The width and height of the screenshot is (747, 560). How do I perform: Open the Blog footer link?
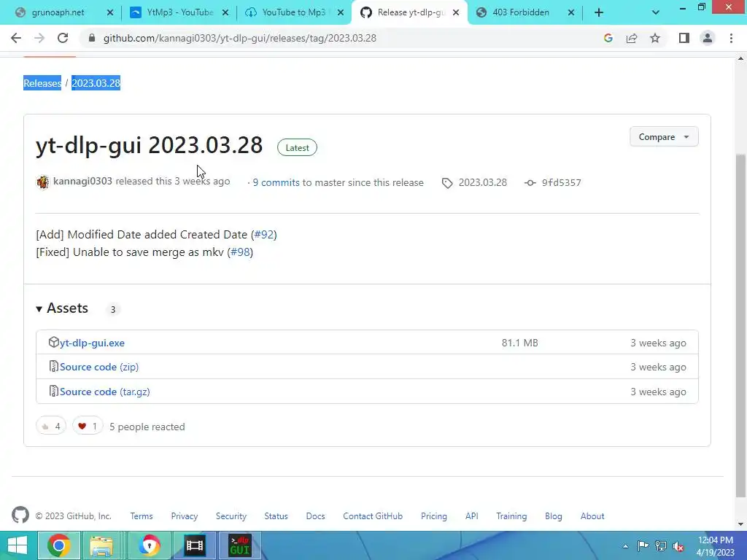[x=554, y=516]
